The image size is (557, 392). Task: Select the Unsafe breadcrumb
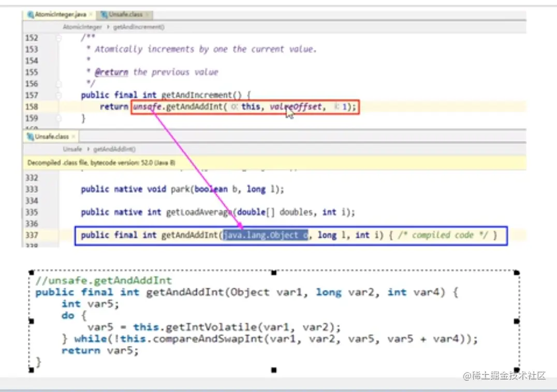pyautogui.click(x=72, y=149)
